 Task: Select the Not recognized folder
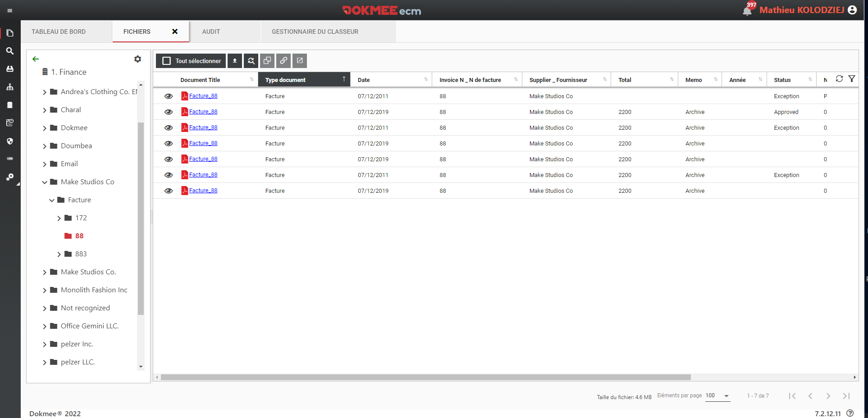click(x=85, y=308)
